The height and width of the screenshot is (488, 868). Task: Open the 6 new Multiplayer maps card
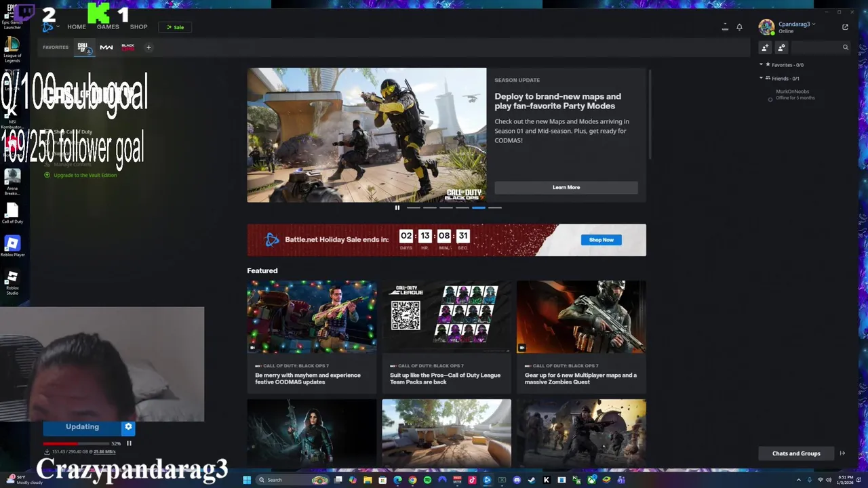point(581,337)
